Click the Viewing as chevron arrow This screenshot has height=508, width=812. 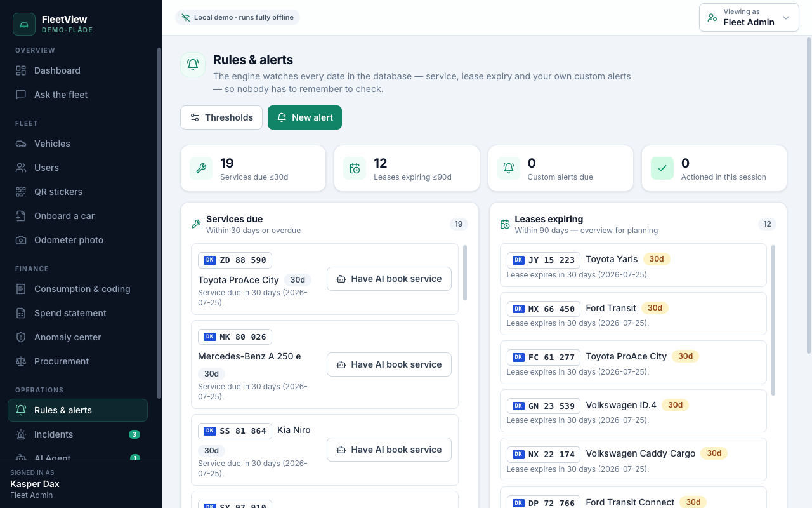786,18
